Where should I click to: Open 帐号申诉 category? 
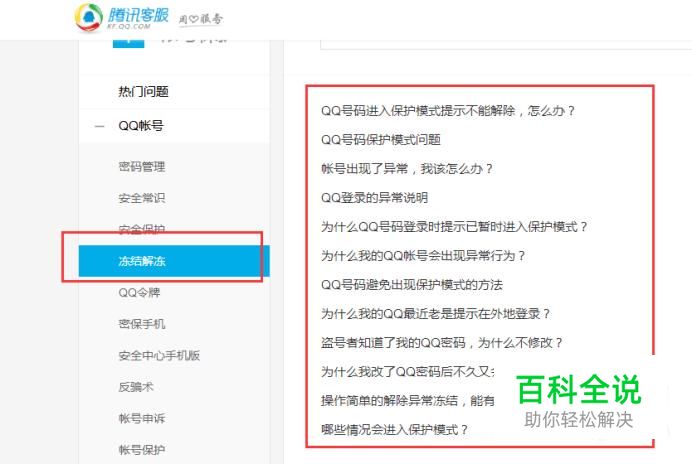(142, 418)
